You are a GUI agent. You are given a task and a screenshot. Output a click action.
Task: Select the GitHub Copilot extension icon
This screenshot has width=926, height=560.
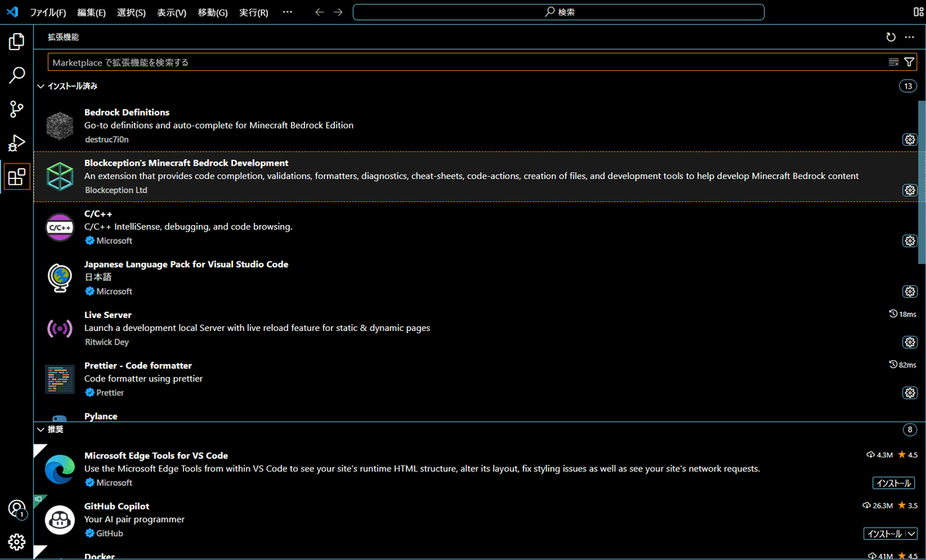(59, 520)
